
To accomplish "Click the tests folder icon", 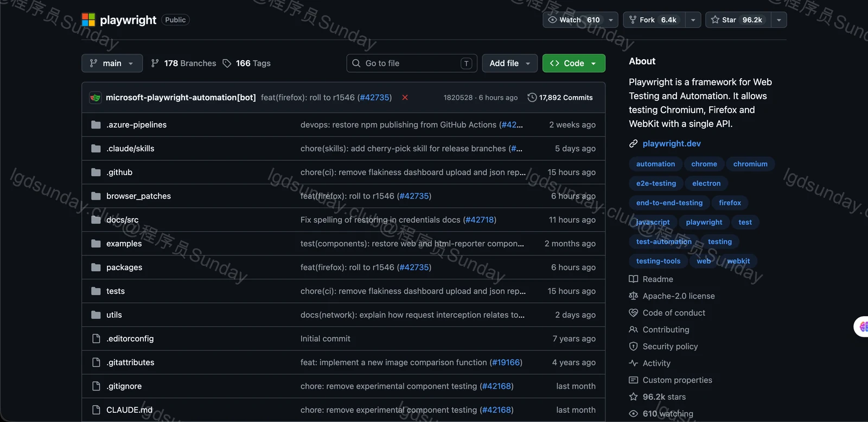I will point(96,291).
